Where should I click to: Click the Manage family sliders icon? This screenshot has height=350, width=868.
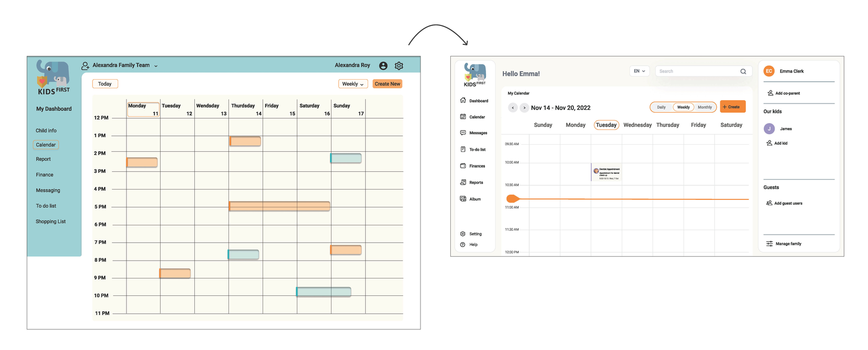point(769,244)
